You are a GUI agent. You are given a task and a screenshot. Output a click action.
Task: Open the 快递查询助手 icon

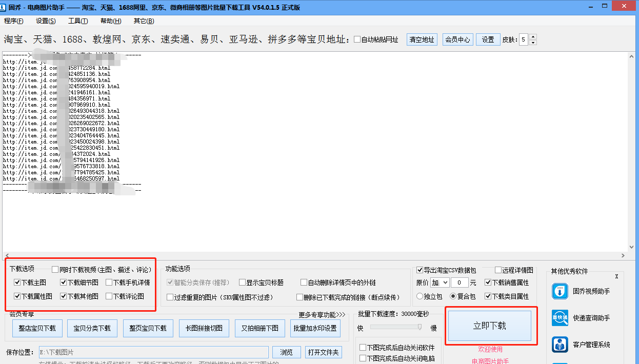[x=560, y=318]
